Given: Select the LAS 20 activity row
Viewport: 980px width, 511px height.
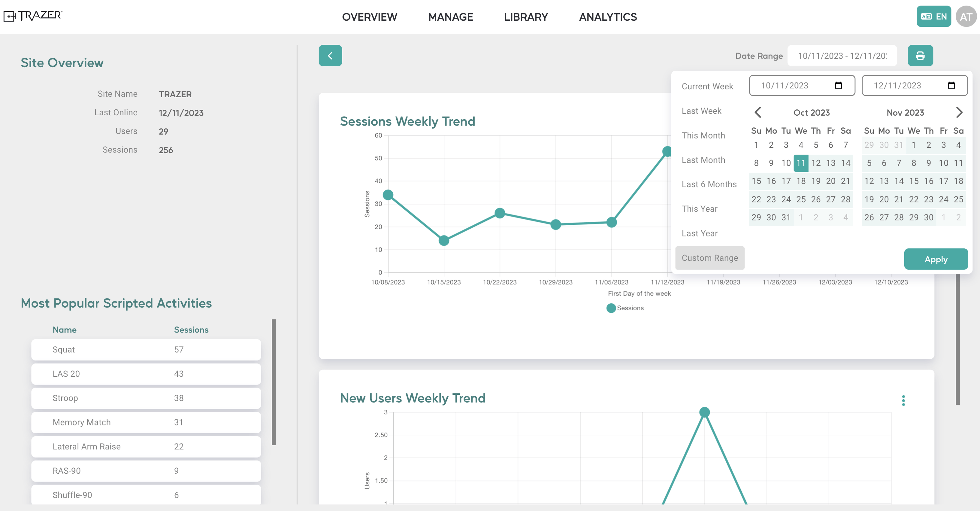Looking at the screenshot, I should pos(146,374).
